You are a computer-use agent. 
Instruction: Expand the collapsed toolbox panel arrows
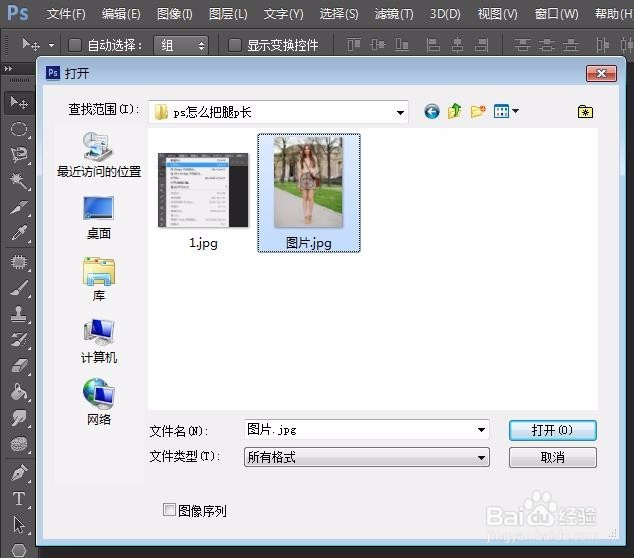(x=8, y=69)
